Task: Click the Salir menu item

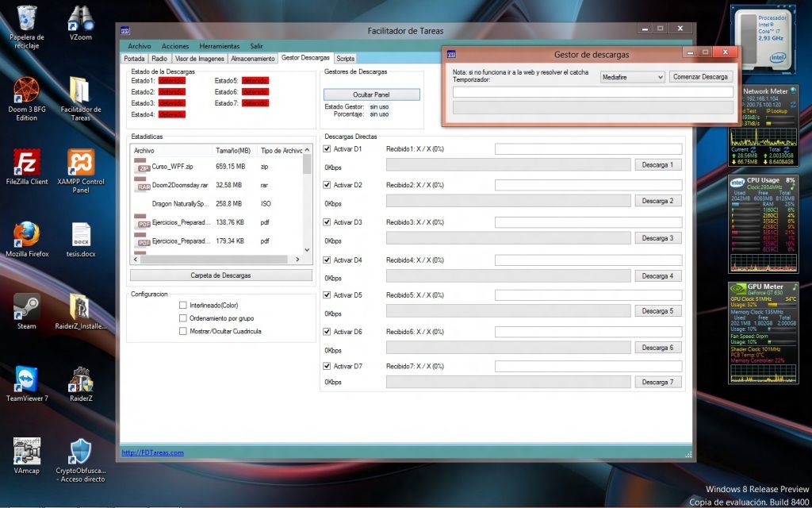Action: (x=256, y=46)
